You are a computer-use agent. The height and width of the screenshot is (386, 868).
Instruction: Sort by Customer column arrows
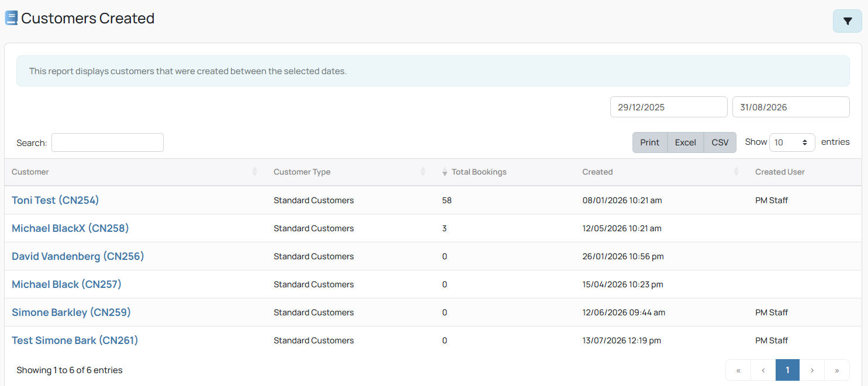click(255, 172)
